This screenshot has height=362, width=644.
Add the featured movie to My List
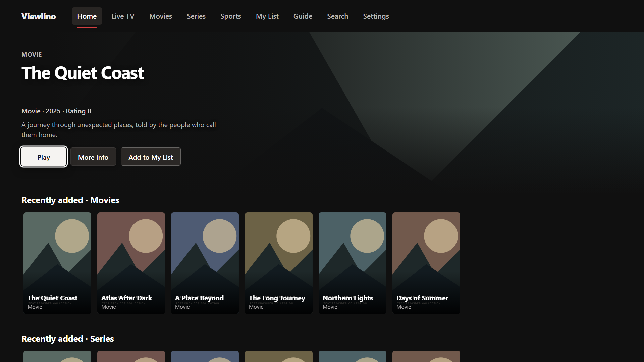coord(151,157)
